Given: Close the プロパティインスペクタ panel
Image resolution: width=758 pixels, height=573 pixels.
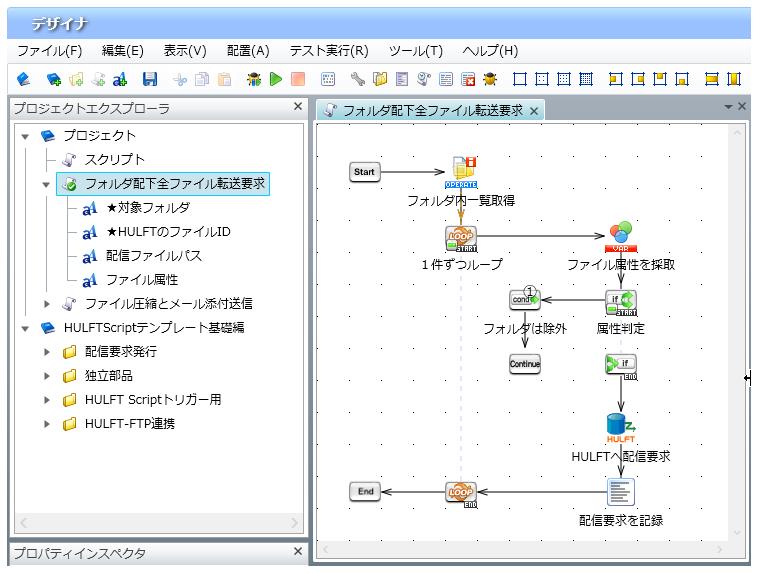Looking at the screenshot, I should [x=298, y=551].
